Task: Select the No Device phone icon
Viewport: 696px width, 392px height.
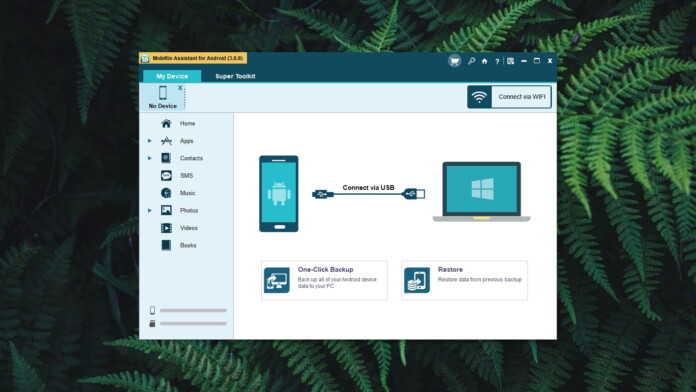Action: pyautogui.click(x=163, y=93)
